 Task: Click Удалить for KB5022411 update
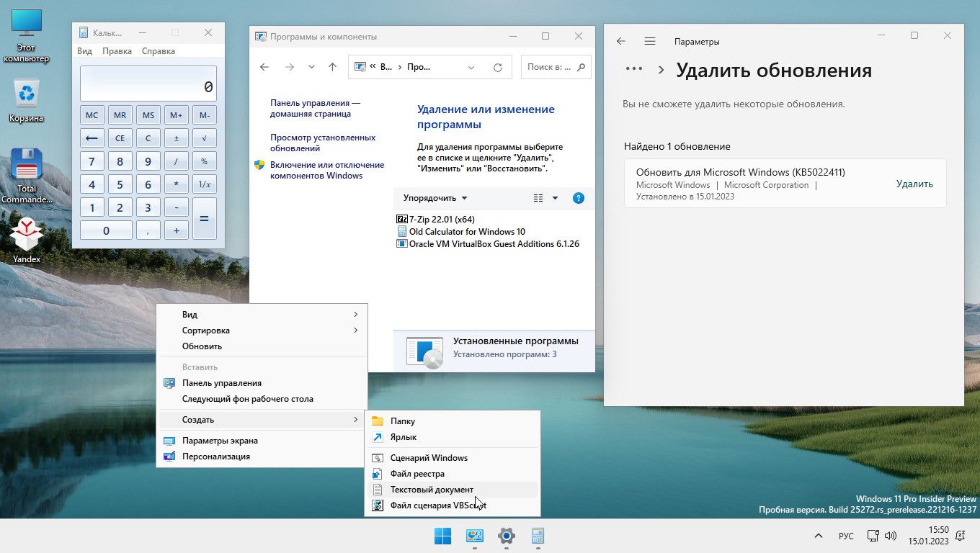(x=914, y=184)
